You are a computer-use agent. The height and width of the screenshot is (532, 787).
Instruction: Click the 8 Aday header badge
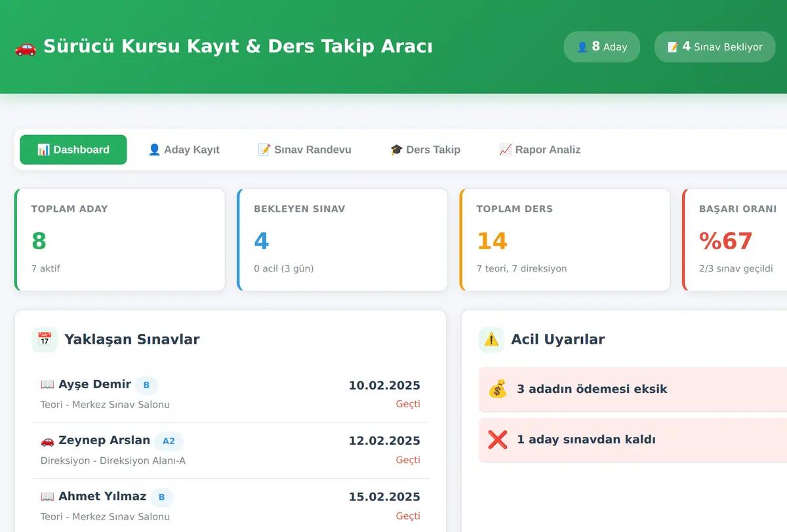pyautogui.click(x=601, y=47)
